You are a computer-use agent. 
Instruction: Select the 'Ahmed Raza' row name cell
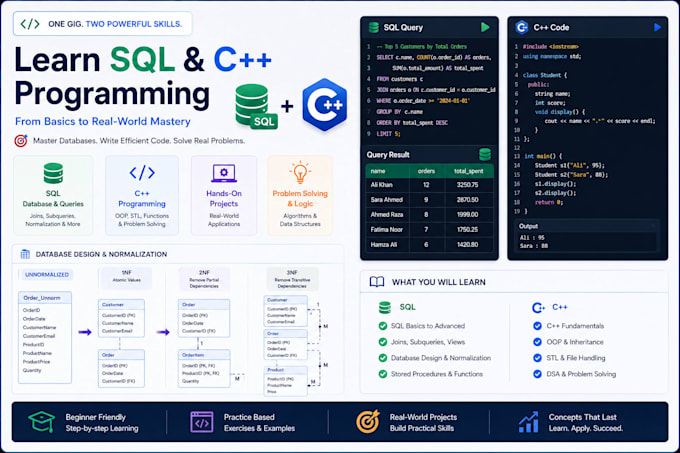pyautogui.click(x=388, y=215)
